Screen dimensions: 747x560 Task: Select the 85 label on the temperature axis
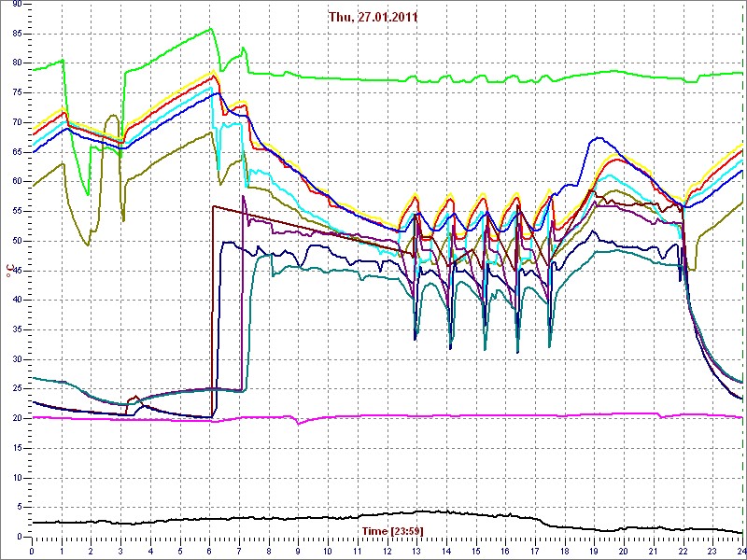pyautogui.click(x=17, y=34)
